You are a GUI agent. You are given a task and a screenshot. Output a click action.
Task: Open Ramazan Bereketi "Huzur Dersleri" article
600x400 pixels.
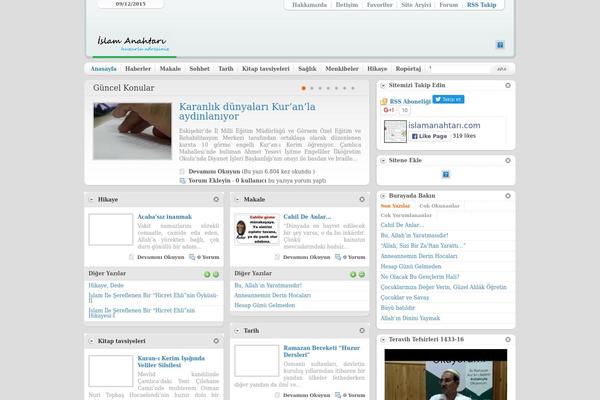[x=321, y=351]
